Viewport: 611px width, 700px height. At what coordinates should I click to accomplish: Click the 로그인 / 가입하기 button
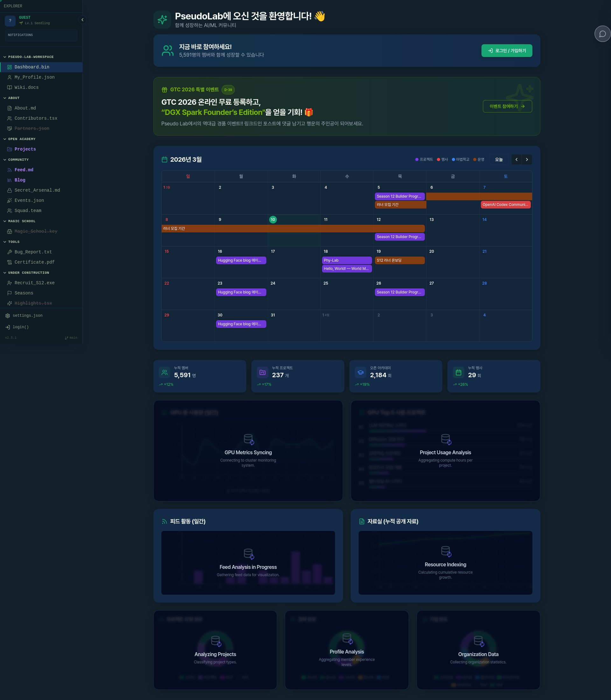(x=506, y=51)
